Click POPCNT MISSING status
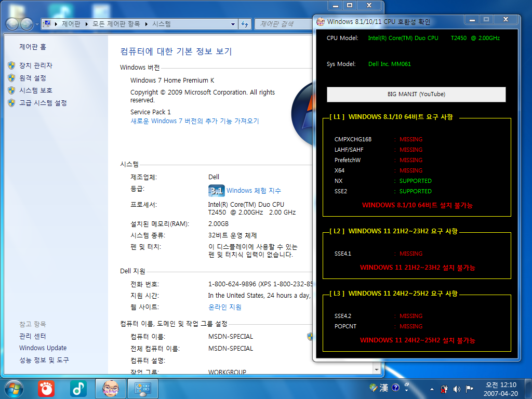This screenshot has height=399, width=532. 411,326
